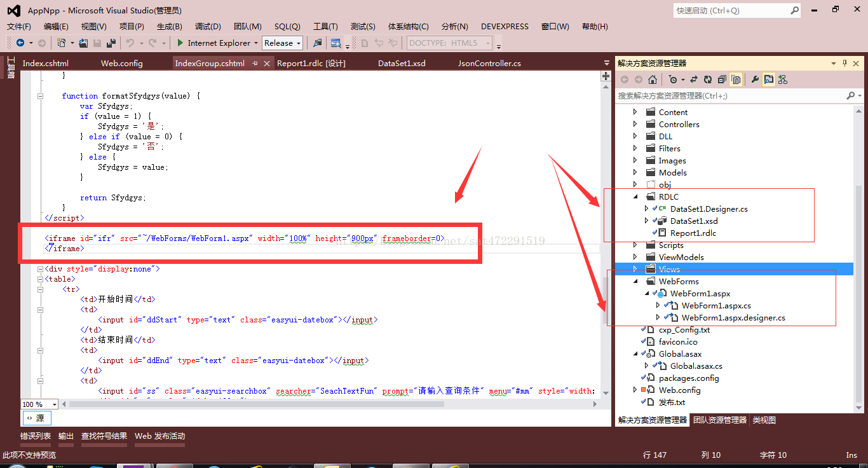868x468 pixels.
Task: Collapse the RDLC folder
Action: (635, 197)
